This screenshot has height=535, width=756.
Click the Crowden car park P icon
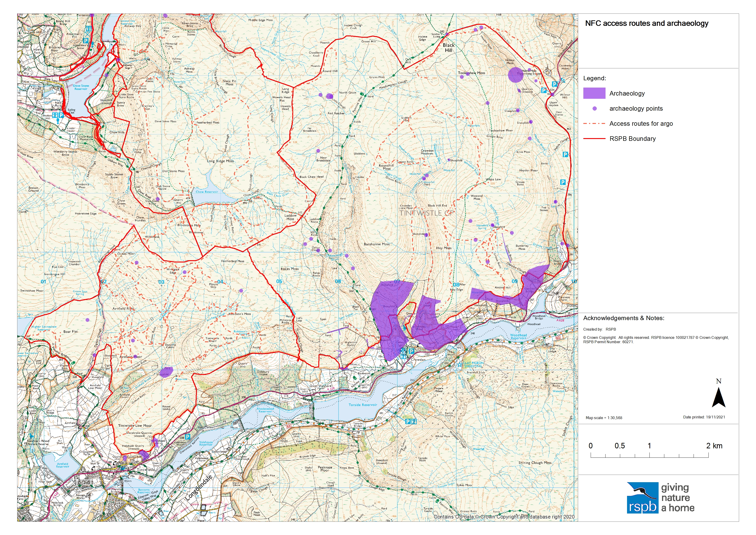[411, 351]
